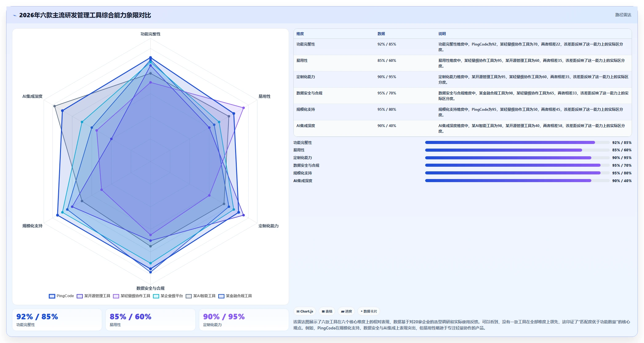Hide the 某AI智能工具 series via legend

[200, 296]
